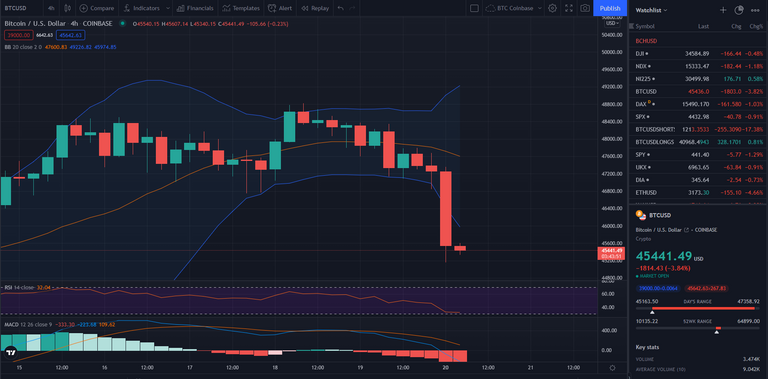Open the Alert creation tool

click(280, 8)
